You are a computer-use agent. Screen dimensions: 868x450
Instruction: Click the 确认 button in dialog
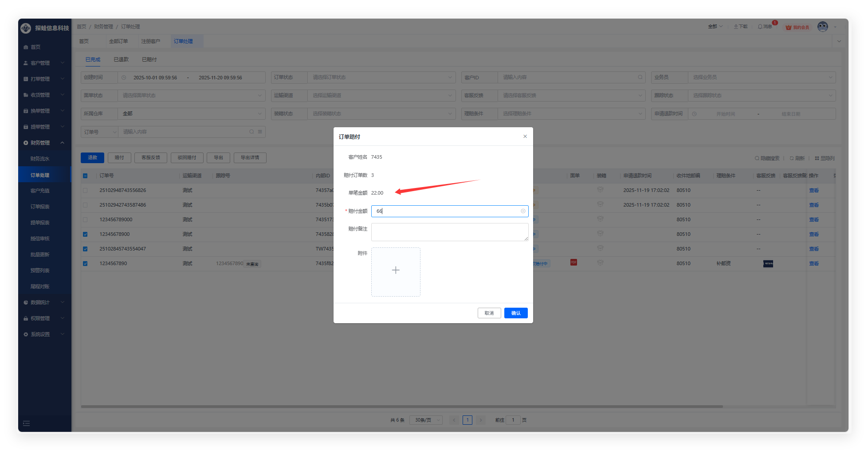pyautogui.click(x=515, y=313)
